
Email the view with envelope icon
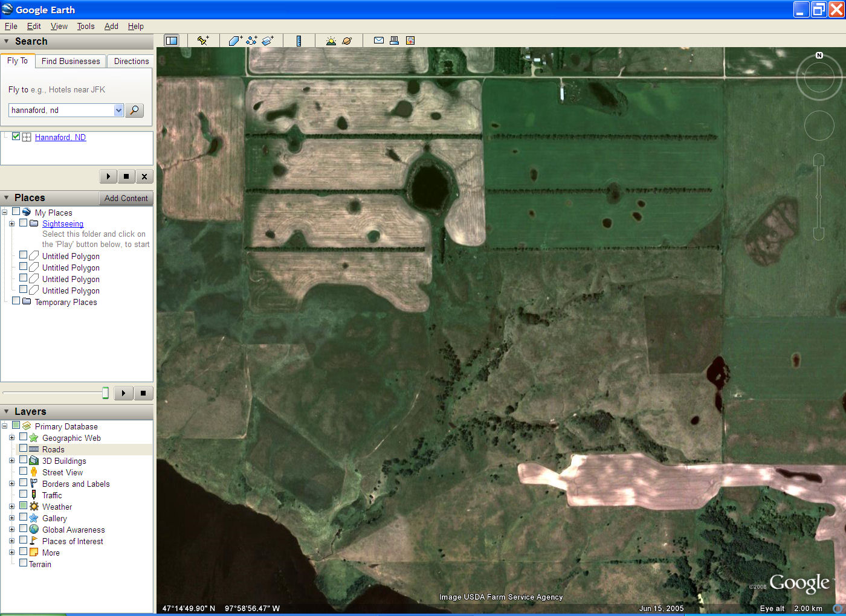tap(379, 40)
